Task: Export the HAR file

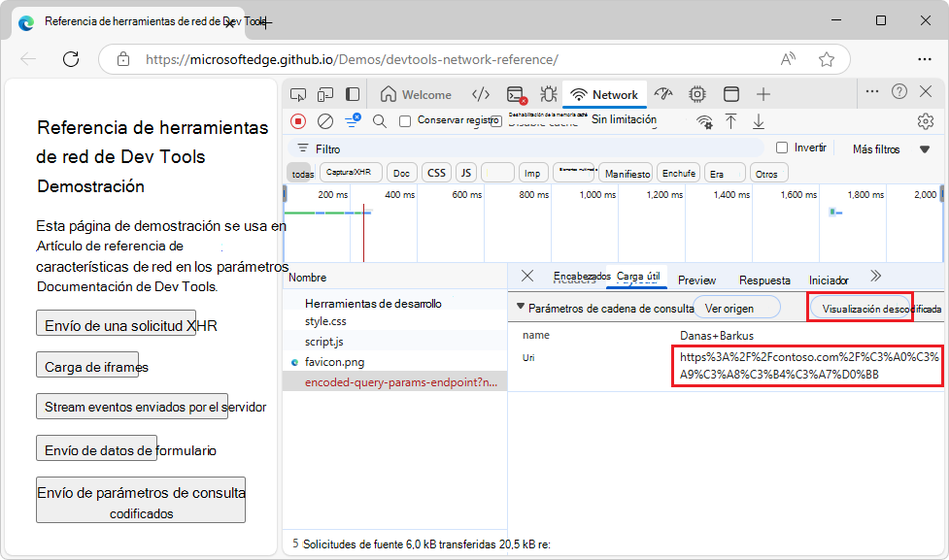Action: point(759,121)
